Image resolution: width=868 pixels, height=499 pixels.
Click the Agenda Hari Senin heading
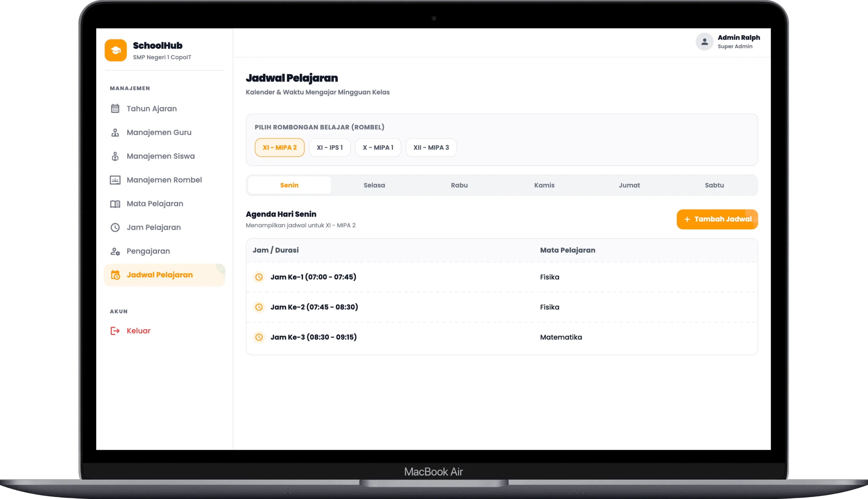pyautogui.click(x=281, y=214)
